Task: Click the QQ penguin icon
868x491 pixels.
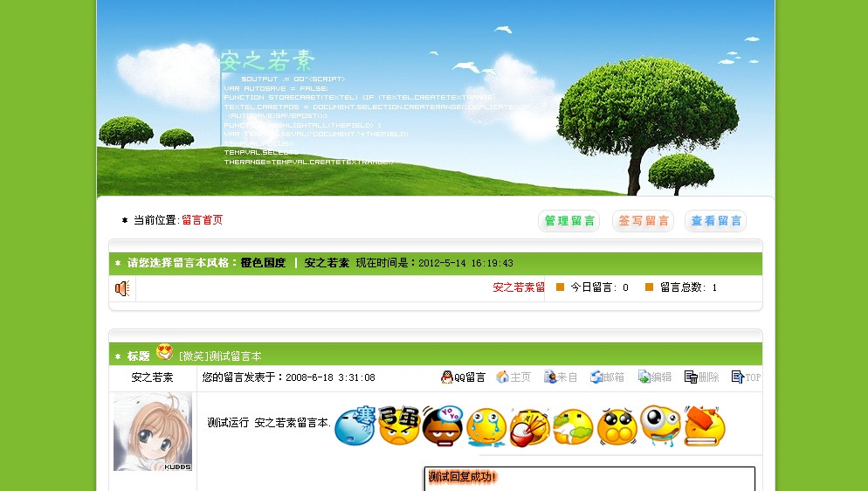Action: click(447, 377)
